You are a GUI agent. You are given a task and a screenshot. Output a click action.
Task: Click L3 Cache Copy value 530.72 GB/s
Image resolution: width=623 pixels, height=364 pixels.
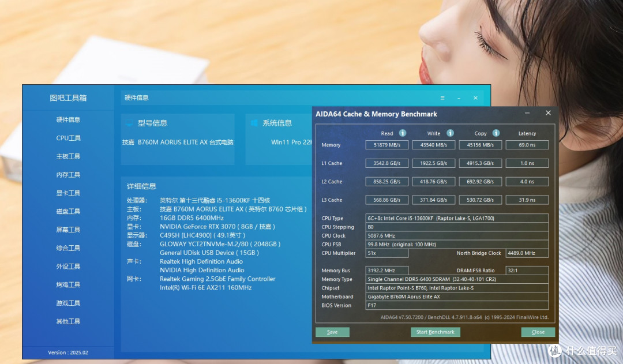point(481,200)
